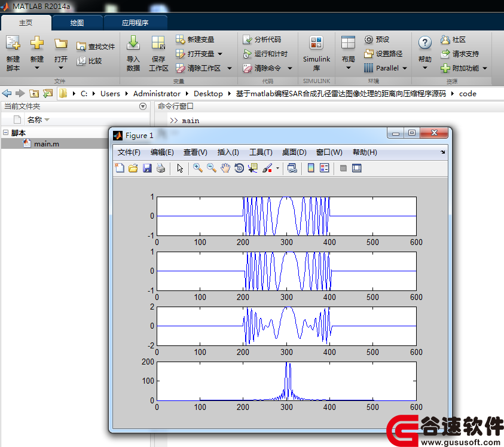The image size is (504, 447).
Task: Open Current Folder panel actions dropdown
Action: pyautogui.click(x=143, y=106)
